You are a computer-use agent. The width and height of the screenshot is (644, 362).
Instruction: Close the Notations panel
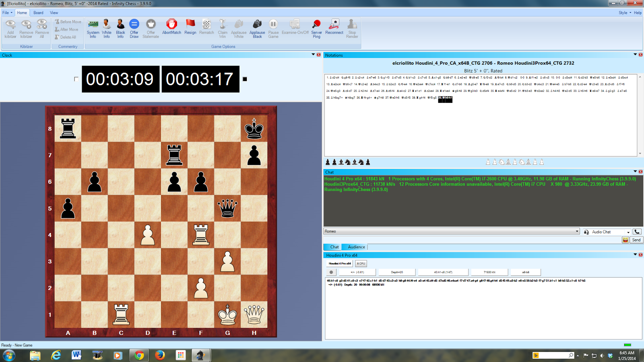pos(640,55)
